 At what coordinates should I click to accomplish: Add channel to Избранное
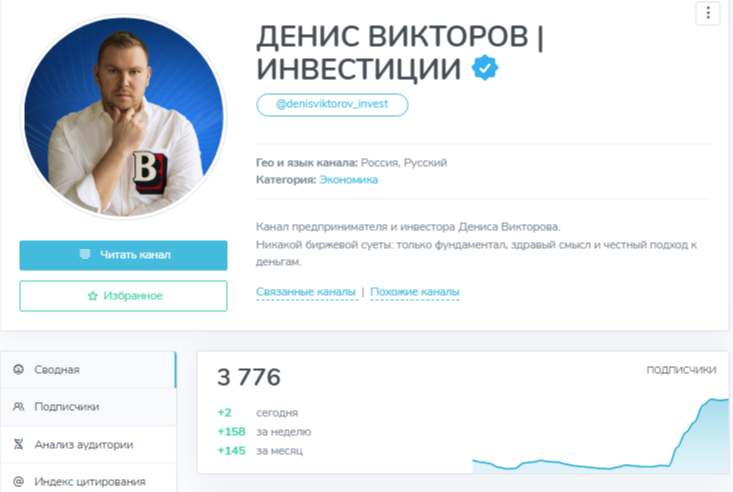(x=123, y=296)
